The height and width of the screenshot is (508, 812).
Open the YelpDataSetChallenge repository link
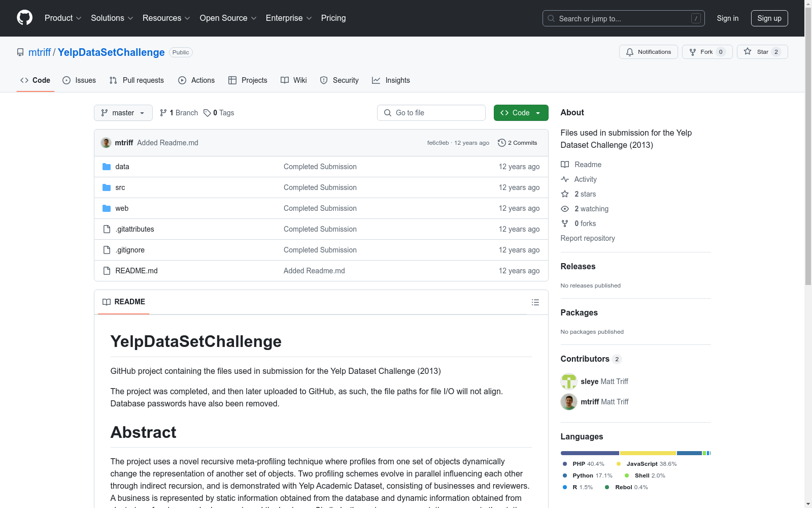pyautogui.click(x=111, y=52)
